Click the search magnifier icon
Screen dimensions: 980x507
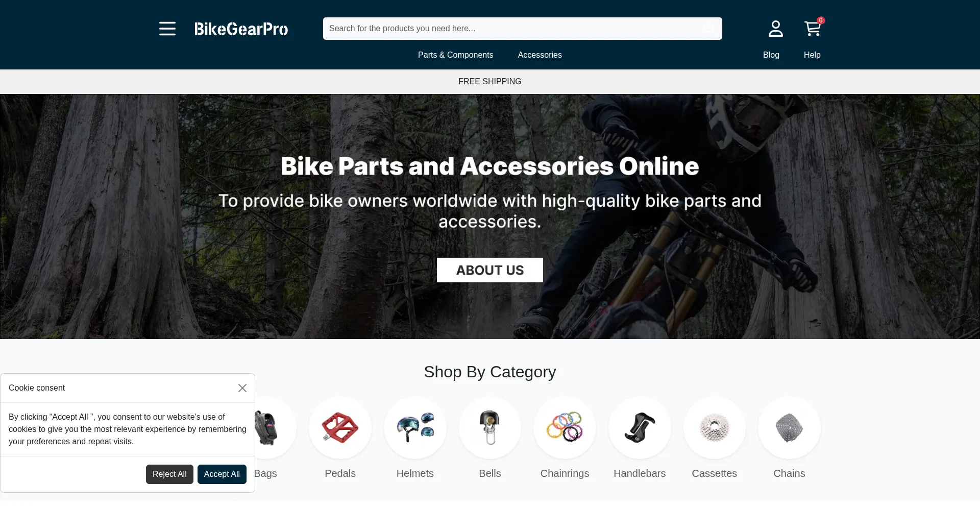[x=709, y=28]
